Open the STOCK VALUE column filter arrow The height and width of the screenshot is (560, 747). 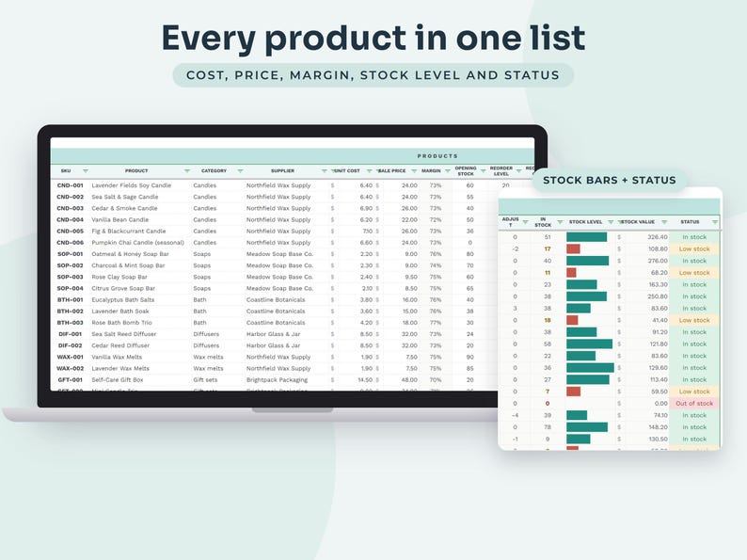coord(664,222)
